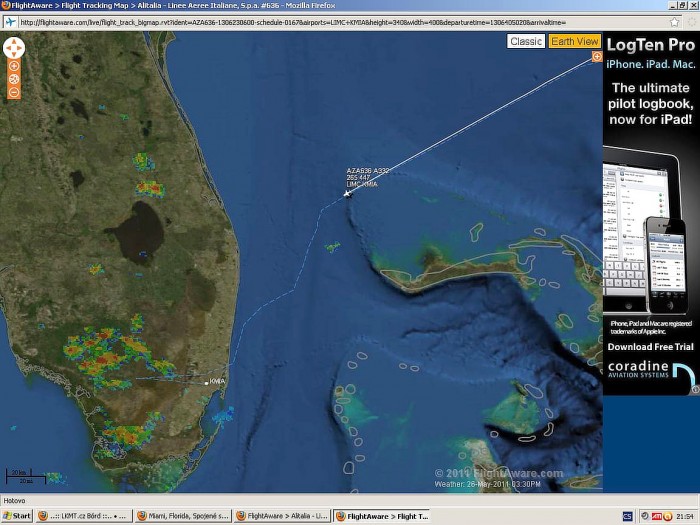Screen dimensions: 700x525
Task: Bookmark page with the star icon
Action: tap(675, 22)
